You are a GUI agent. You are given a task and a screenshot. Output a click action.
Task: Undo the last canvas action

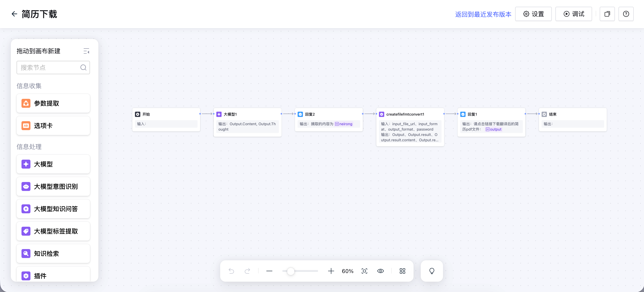(x=231, y=271)
